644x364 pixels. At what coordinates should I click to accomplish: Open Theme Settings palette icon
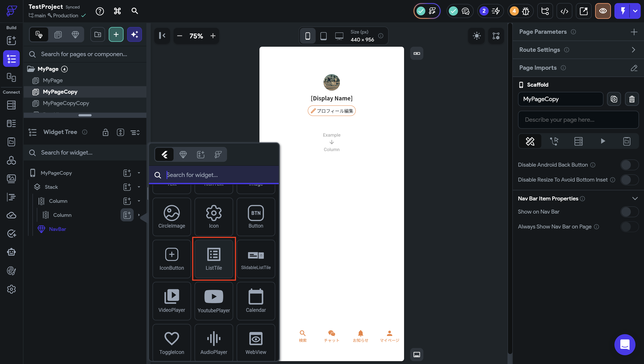[11, 271]
